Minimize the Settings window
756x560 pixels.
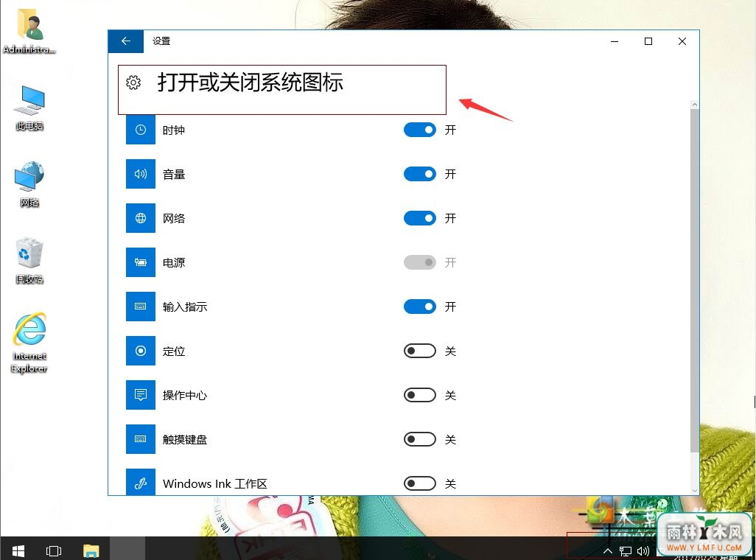[x=615, y=41]
